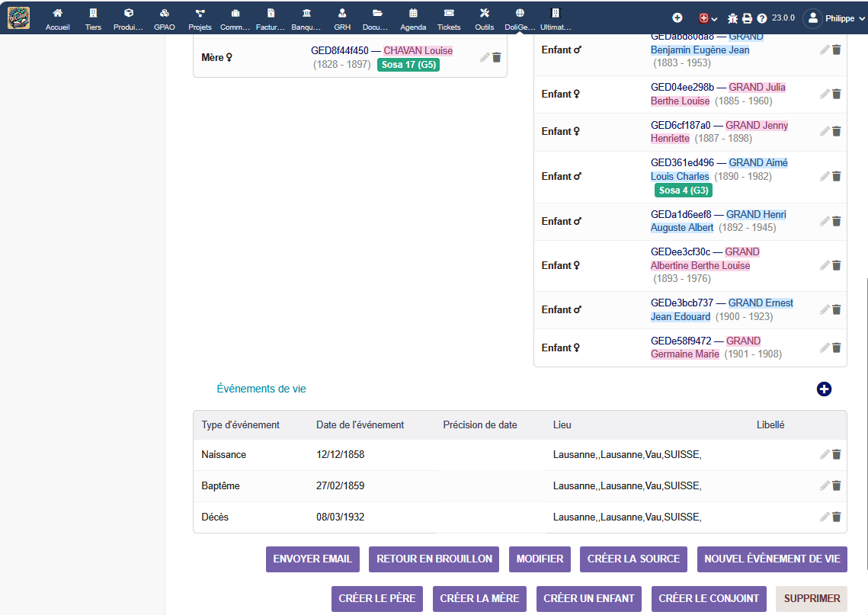Open CHAVAN Louise person record
Viewport: 868px width, 615px height.
coord(418,51)
